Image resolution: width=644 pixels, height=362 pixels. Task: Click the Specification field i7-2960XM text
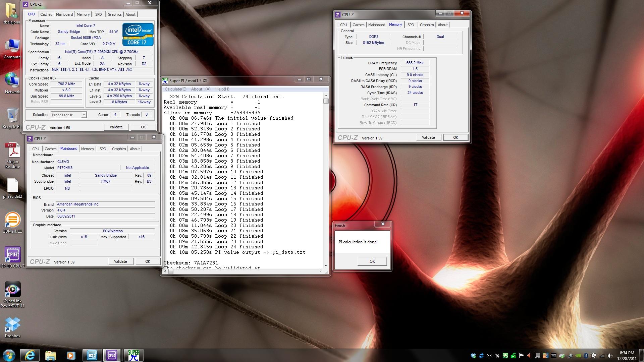point(102,52)
